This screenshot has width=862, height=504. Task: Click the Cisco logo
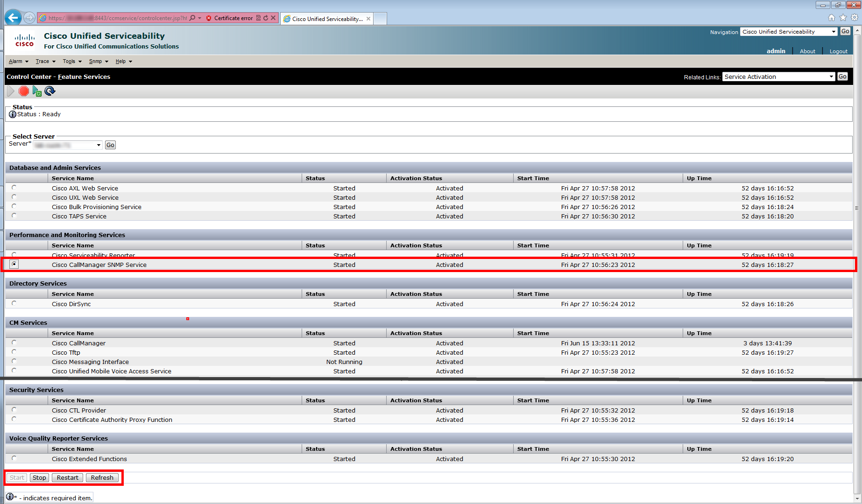pyautogui.click(x=24, y=40)
